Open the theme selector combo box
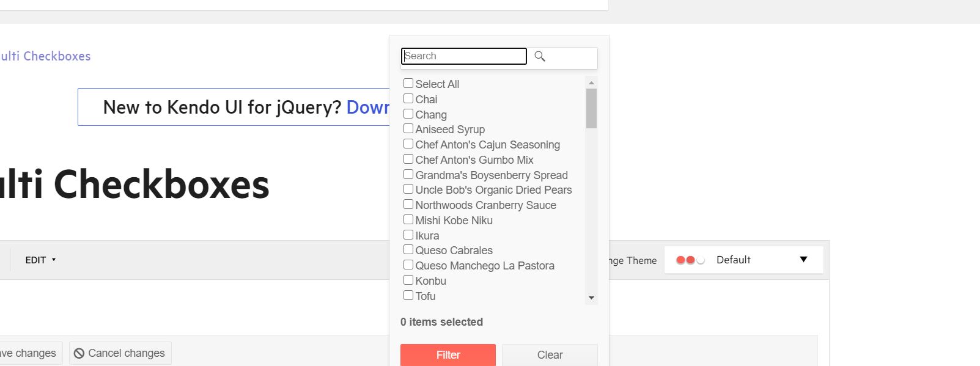This screenshot has width=980, height=366. tap(743, 260)
